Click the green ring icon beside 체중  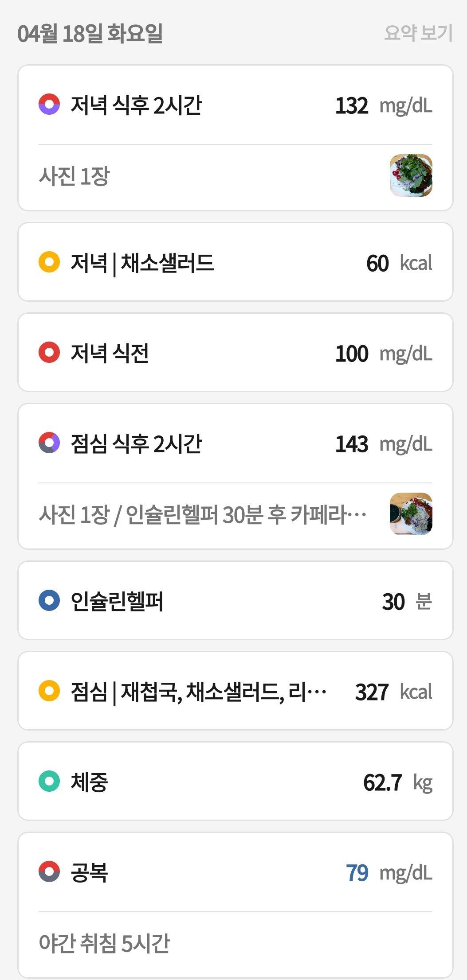(x=49, y=782)
